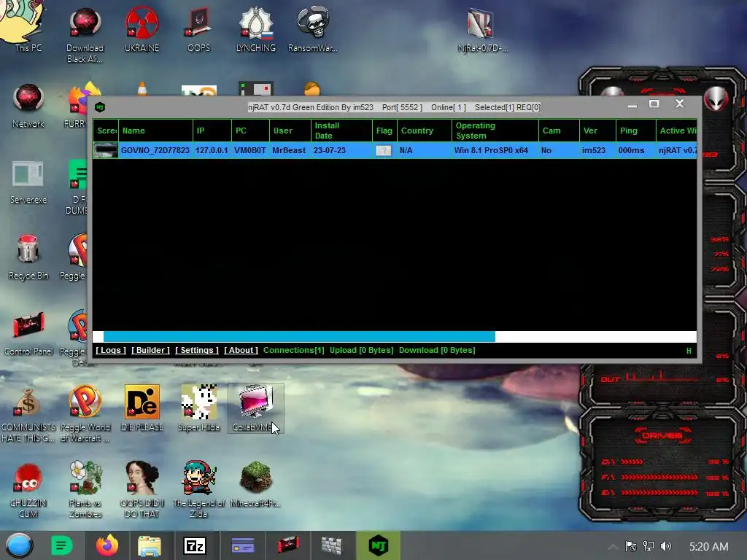Open the brick wall taskbar icon
Screen dimensions: 747x560
point(332,545)
